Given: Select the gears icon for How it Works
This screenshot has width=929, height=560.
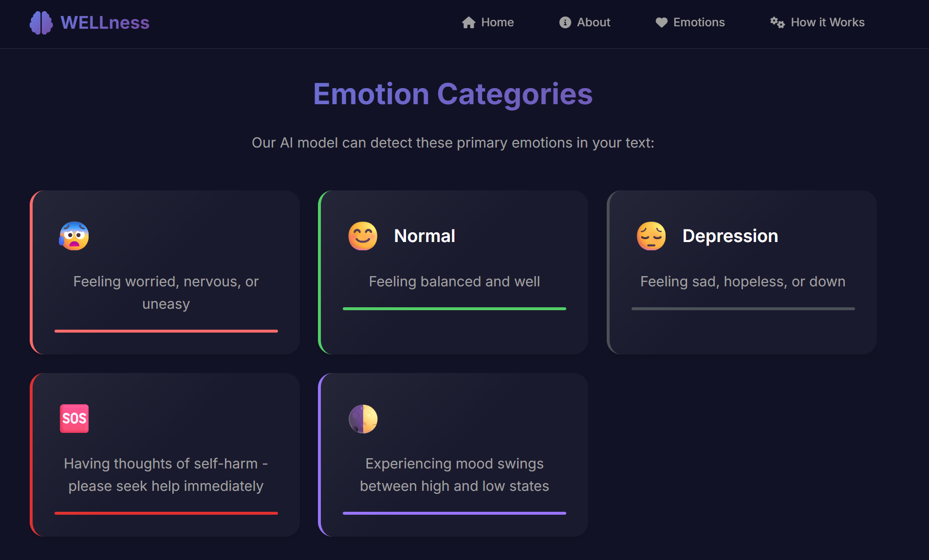Looking at the screenshot, I should click(777, 22).
